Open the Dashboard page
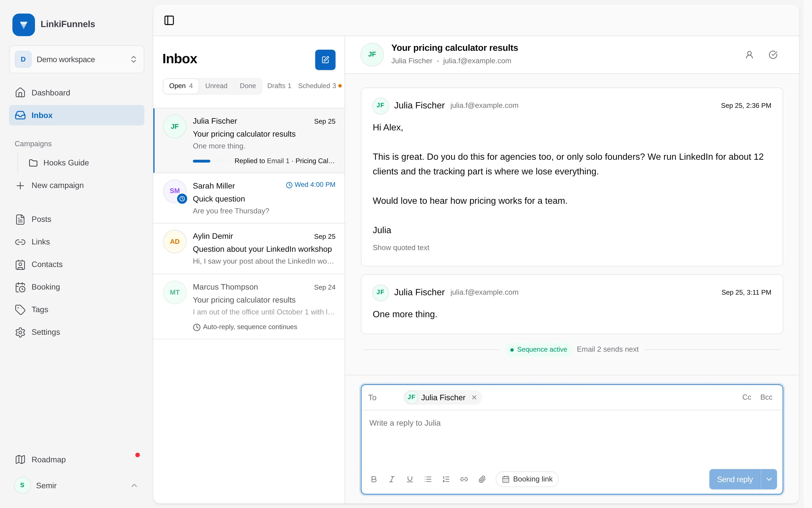Image resolution: width=812 pixels, height=508 pixels. point(76,93)
